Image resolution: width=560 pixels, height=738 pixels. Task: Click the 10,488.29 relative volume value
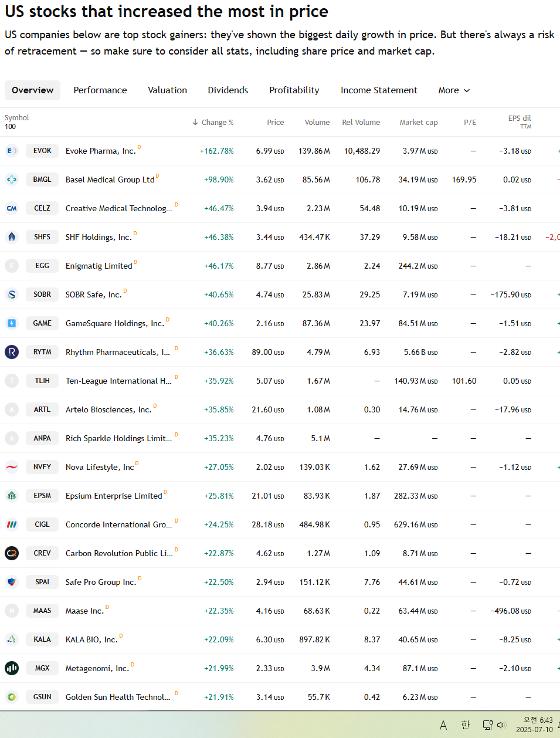[362, 151]
